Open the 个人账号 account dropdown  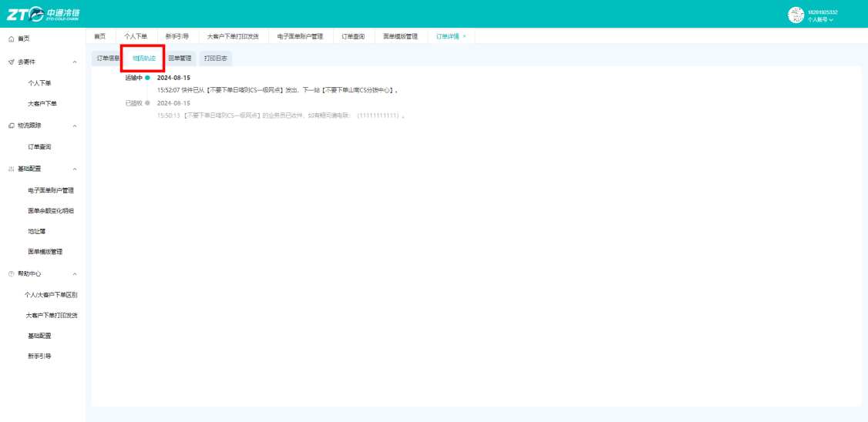820,19
